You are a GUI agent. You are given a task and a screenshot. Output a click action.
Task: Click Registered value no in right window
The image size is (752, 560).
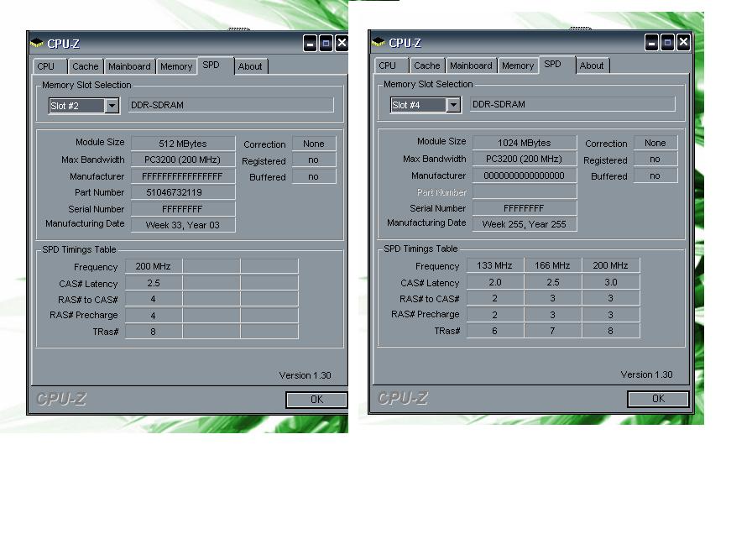pyautogui.click(x=655, y=159)
